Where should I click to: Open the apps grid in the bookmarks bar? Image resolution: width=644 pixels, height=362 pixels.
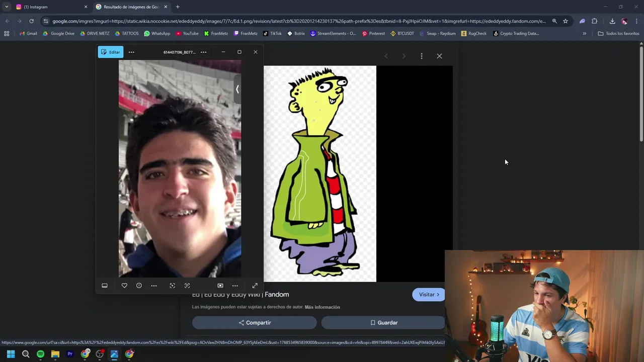(x=7, y=34)
